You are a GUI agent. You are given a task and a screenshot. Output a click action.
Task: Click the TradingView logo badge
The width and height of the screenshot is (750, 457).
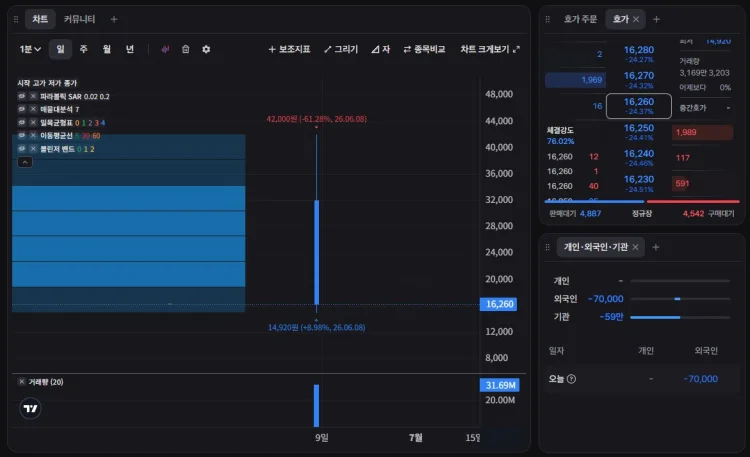(30, 408)
